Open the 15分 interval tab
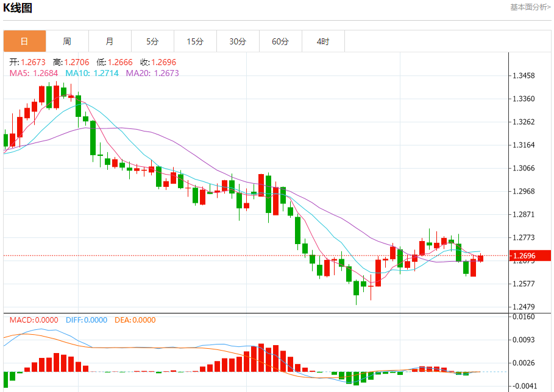The image size is (554, 392). (x=196, y=41)
